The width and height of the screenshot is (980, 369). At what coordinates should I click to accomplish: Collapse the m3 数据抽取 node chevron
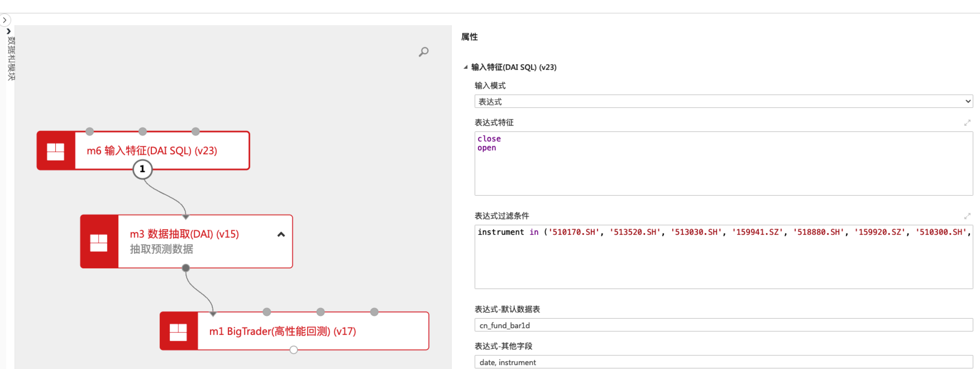[x=281, y=234]
